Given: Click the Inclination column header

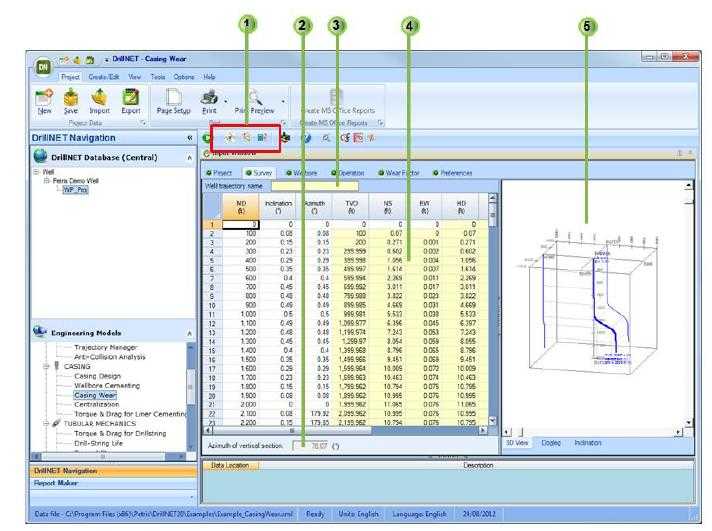Looking at the screenshot, I should (x=278, y=207).
